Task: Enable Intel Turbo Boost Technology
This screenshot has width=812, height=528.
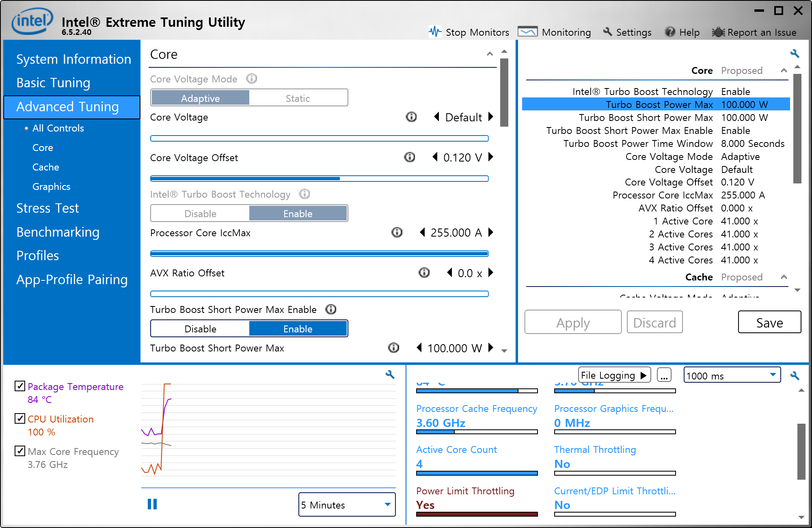Action: (x=298, y=213)
